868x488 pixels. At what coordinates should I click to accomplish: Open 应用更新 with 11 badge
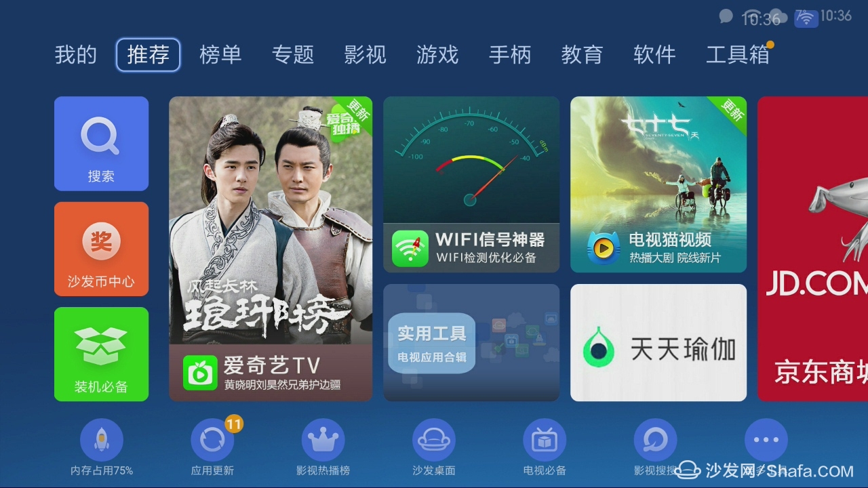[x=212, y=440]
